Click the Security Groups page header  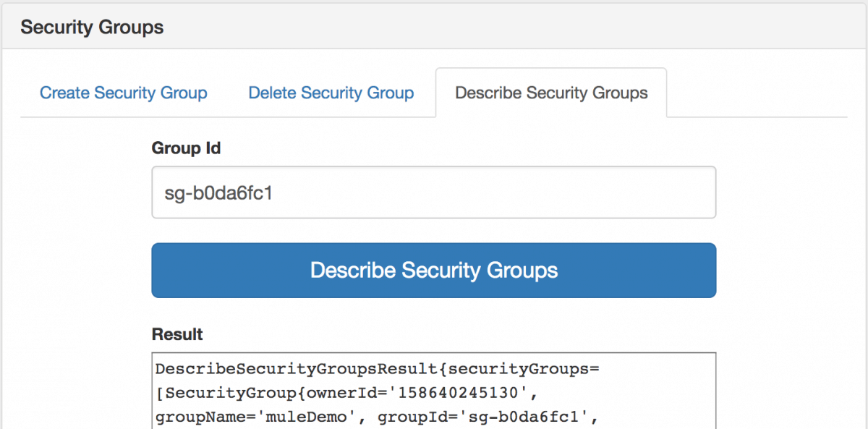(92, 27)
